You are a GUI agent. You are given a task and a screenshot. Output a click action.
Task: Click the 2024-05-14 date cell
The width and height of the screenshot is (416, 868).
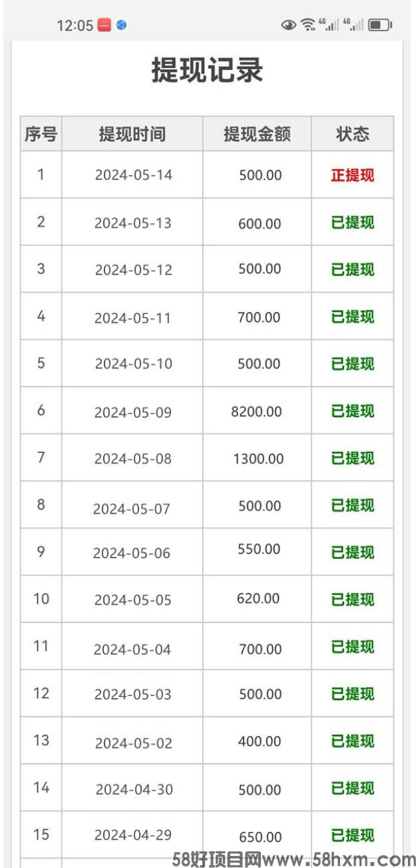pos(133,175)
